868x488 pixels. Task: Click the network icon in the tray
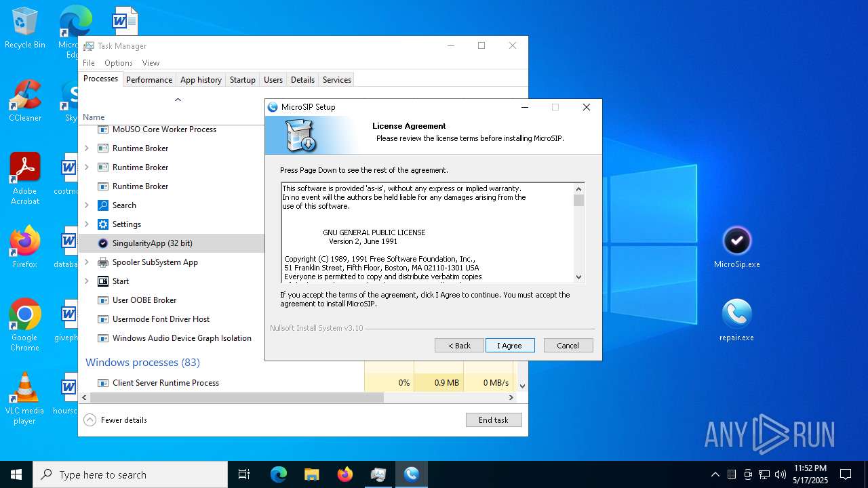click(x=764, y=474)
